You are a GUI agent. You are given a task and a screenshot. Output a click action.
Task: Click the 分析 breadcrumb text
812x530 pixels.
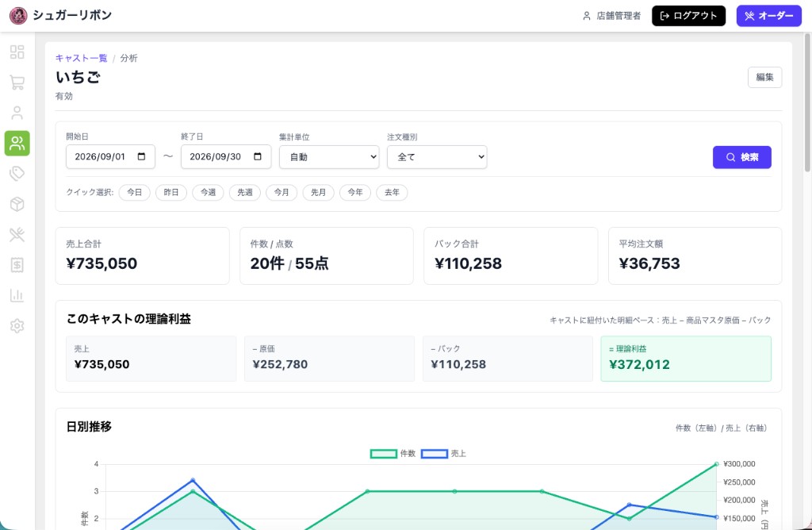click(x=129, y=58)
